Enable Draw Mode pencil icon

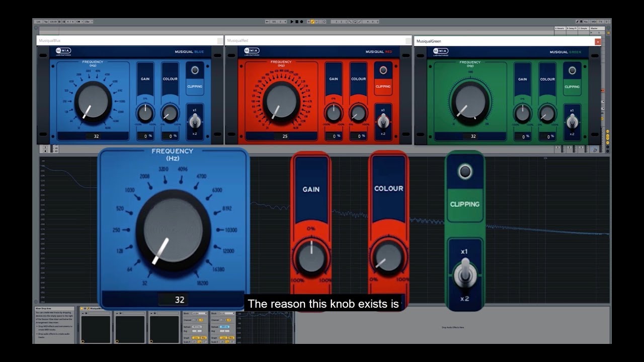(578, 22)
